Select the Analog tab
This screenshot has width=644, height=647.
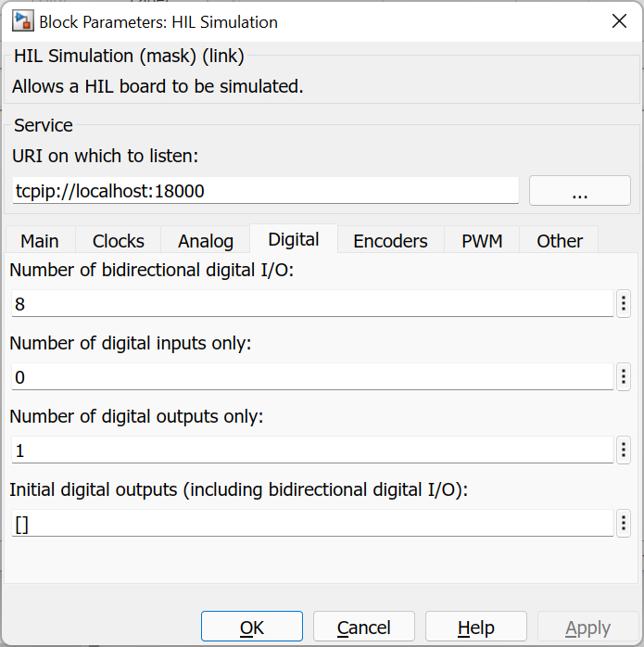pyautogui.click(x=206, y=241)
